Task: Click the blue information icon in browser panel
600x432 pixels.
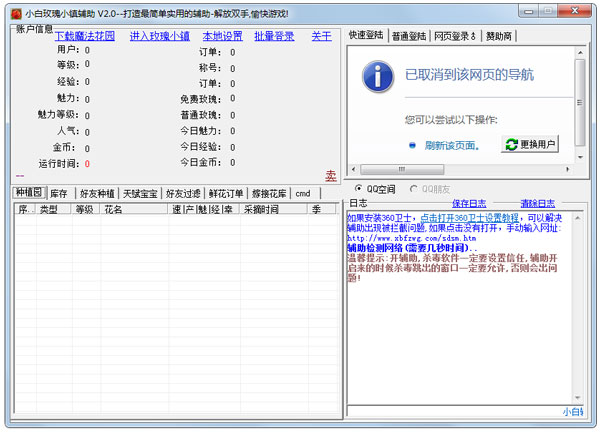Action: click(376, 76)
